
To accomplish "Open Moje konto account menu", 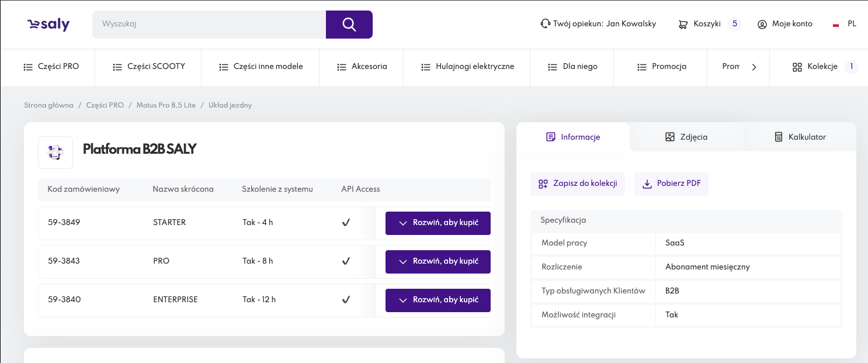I will click(785, 24).
